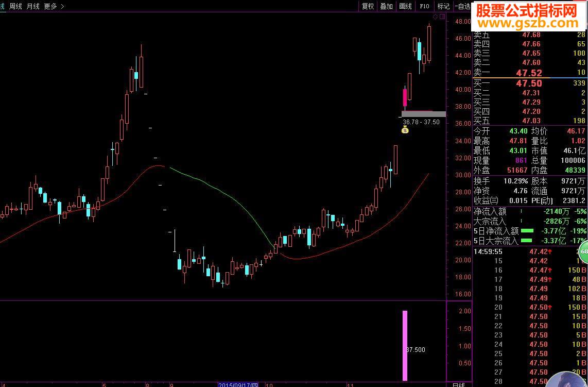
Task: Click the 14:59:55 tick row
Action: pyautogui.click(x=529, y=251)
